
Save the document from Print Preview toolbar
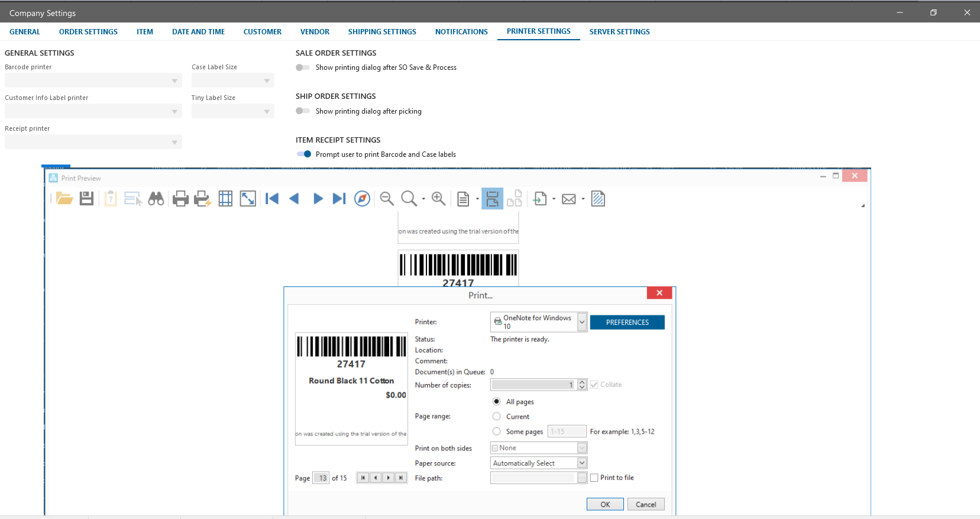[86, 199]
